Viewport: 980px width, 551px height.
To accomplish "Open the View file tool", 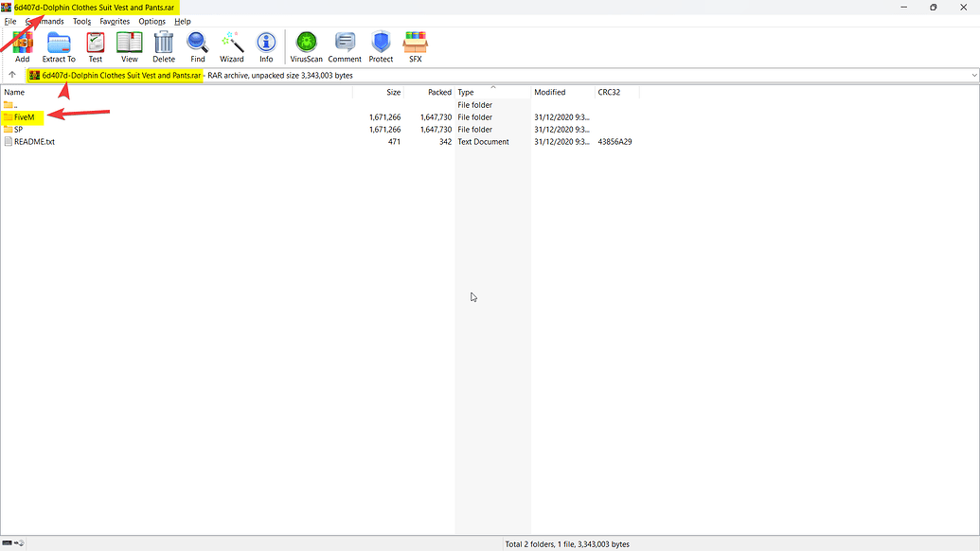I will click(130, 45).
